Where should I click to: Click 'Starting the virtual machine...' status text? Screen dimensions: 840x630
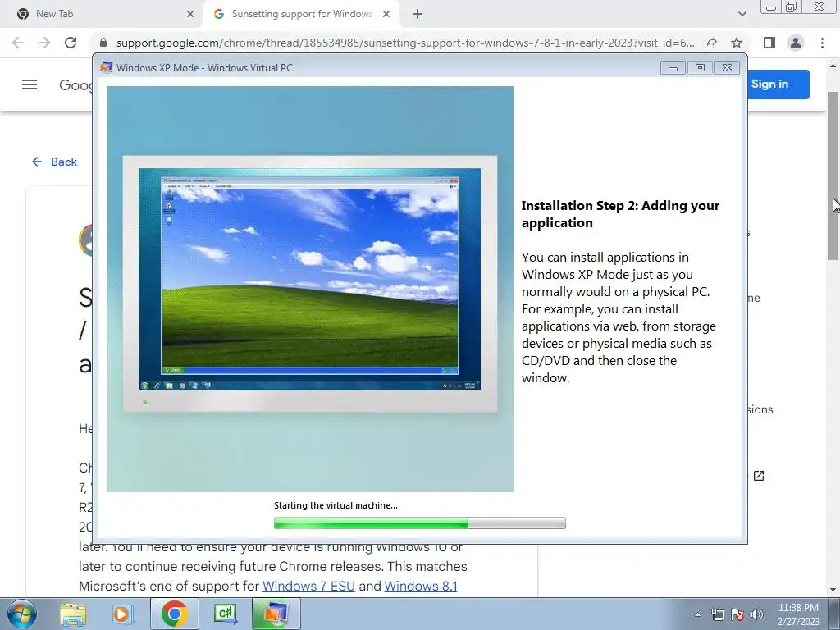pos(336,505)
